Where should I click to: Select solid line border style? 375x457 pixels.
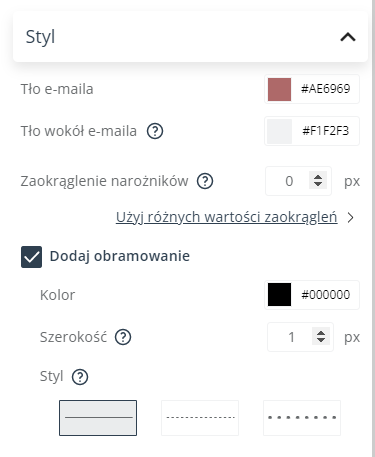(98, 418)
